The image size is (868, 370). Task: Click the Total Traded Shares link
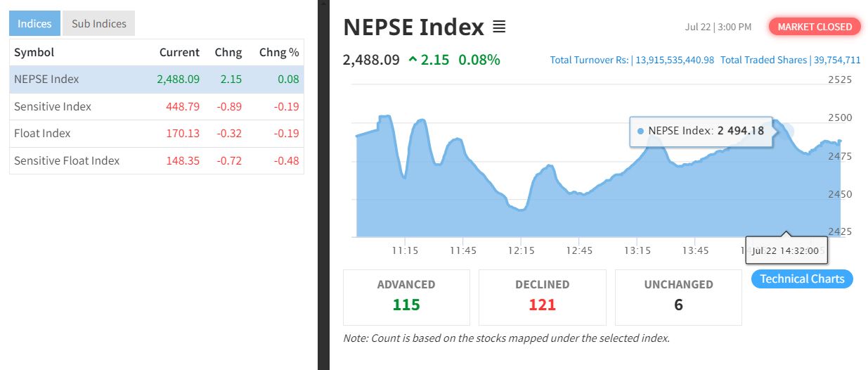(x=791, y=60)
